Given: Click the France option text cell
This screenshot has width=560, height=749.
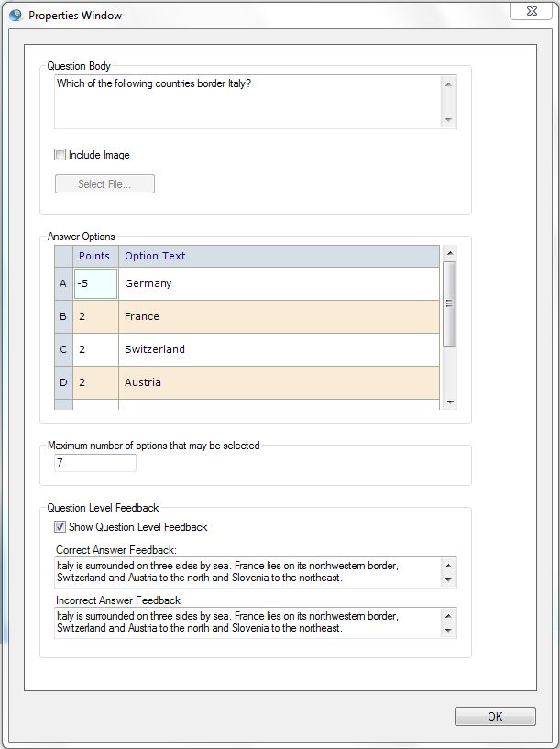Looking at the screenshot, I should (279, 316).
